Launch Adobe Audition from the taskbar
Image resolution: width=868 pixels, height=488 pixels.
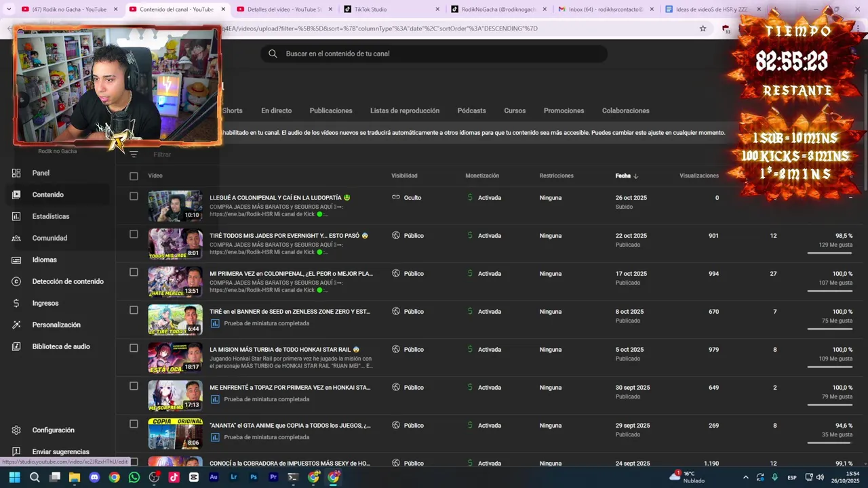(x=214, y=477)
